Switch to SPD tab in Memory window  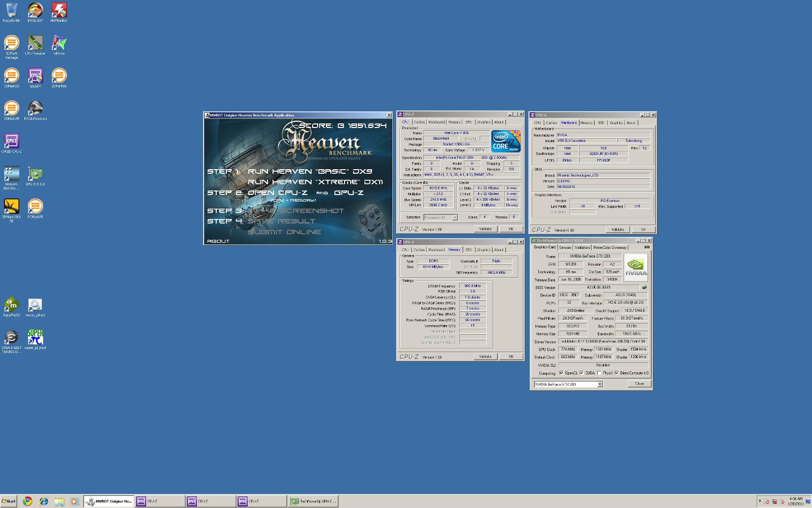pyautogui.click(x=468, y=249)
